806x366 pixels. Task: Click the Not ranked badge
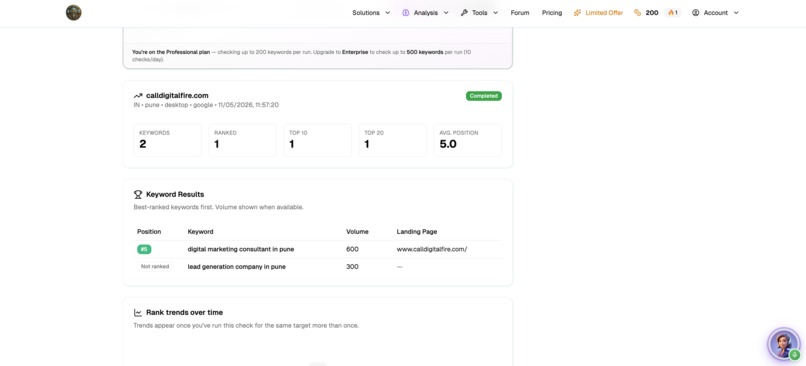pos(155,267)
